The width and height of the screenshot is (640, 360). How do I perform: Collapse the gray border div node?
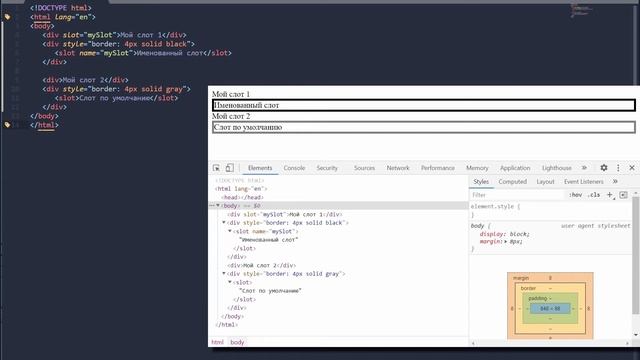click(224, 273)
